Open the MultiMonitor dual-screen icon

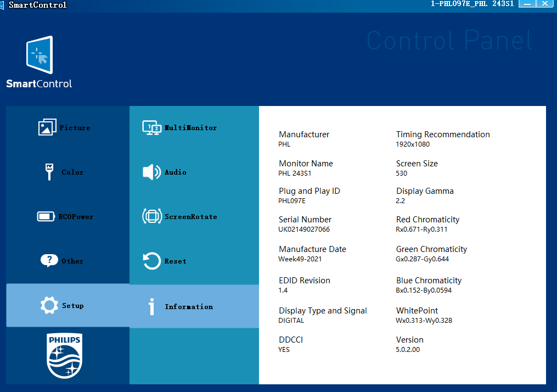point(151,127)
